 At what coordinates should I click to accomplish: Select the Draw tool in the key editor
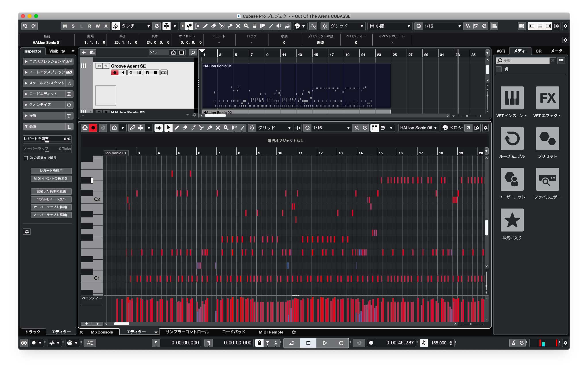pyautogui.click(x=177, y=128)
